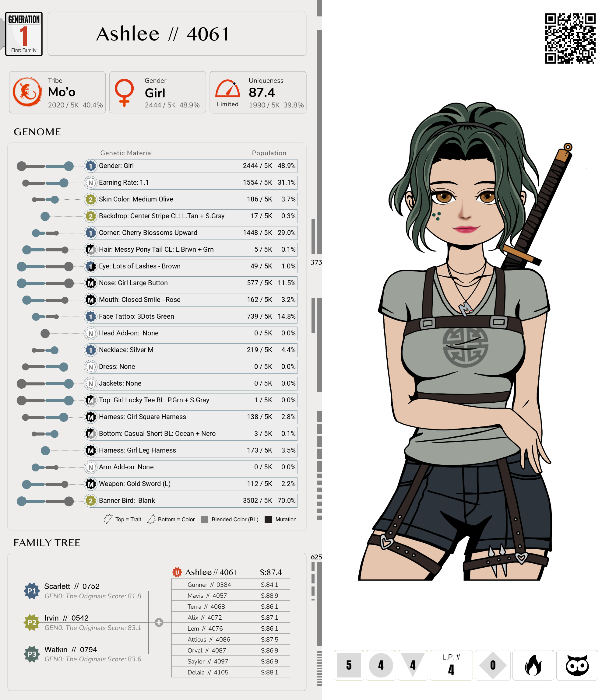Click the P1 badge beside Scarlett
The image size is (609, 700).
32,591
